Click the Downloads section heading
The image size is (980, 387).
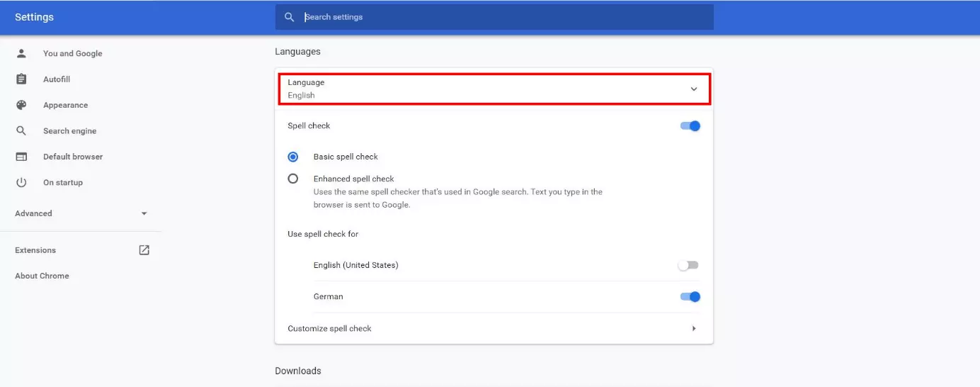coord(297,371)
